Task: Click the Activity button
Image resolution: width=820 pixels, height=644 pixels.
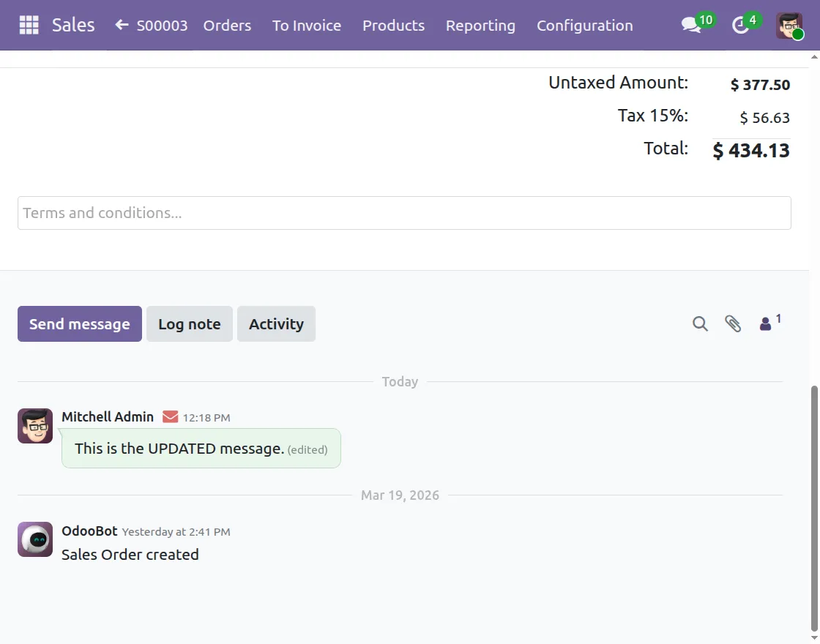Action: click(x=276, y=324)
